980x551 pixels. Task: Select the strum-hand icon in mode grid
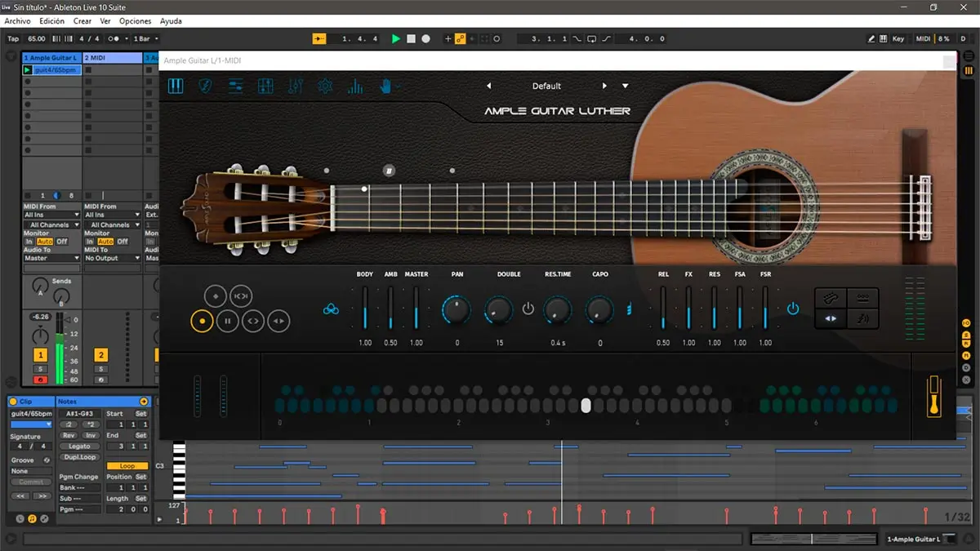click(862, 319)
